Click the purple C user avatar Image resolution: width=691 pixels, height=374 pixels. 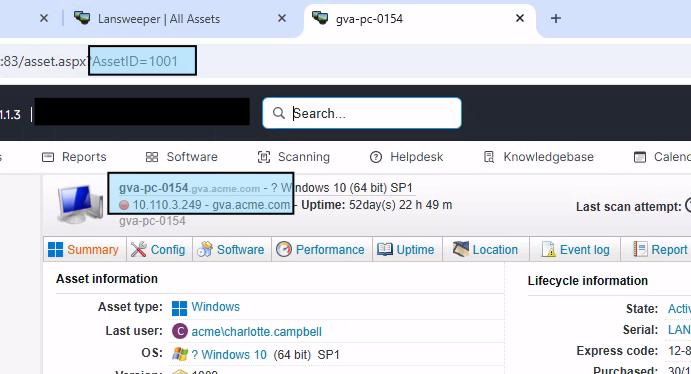point(180,331)
